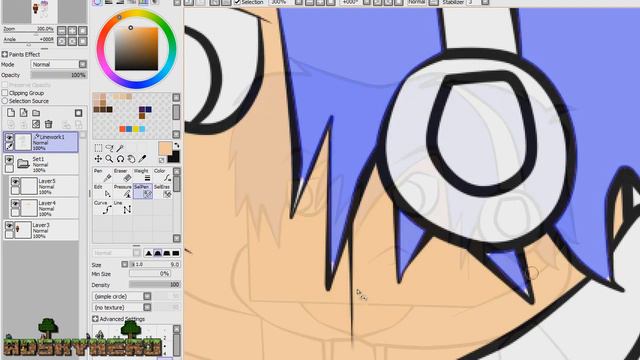Rotate the view clockwise

pos(72,41)
